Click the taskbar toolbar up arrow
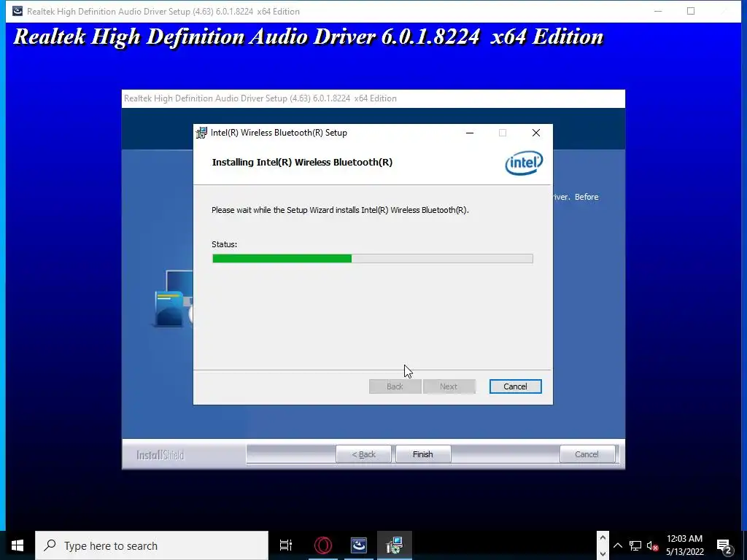747x560 pixels. pyautogui.click(x=603, y=538)
